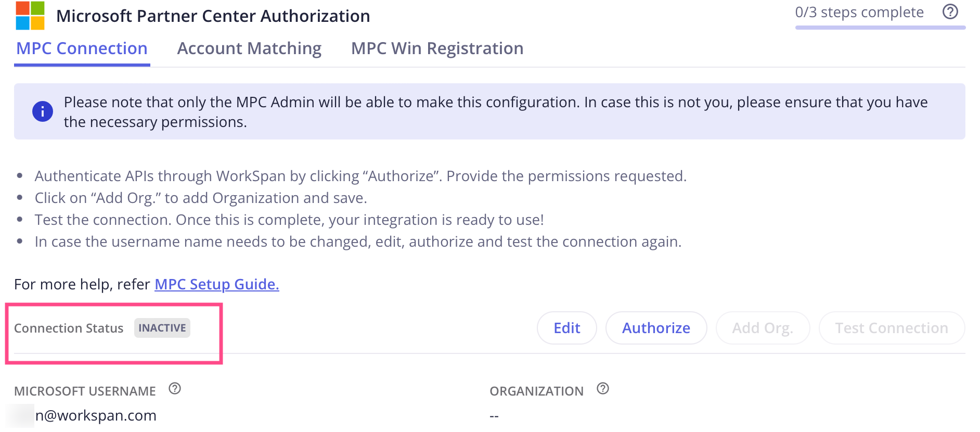Open the MPC Setup Guide link
The width and height of the screenshot is (980, 432).
pos(217,284)
